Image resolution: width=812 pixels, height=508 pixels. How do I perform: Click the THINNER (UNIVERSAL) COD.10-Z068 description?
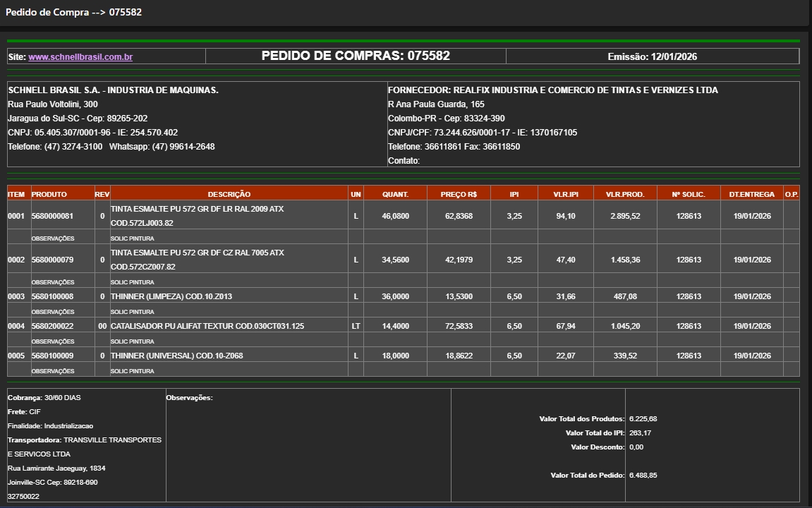[x=177, y=356]
